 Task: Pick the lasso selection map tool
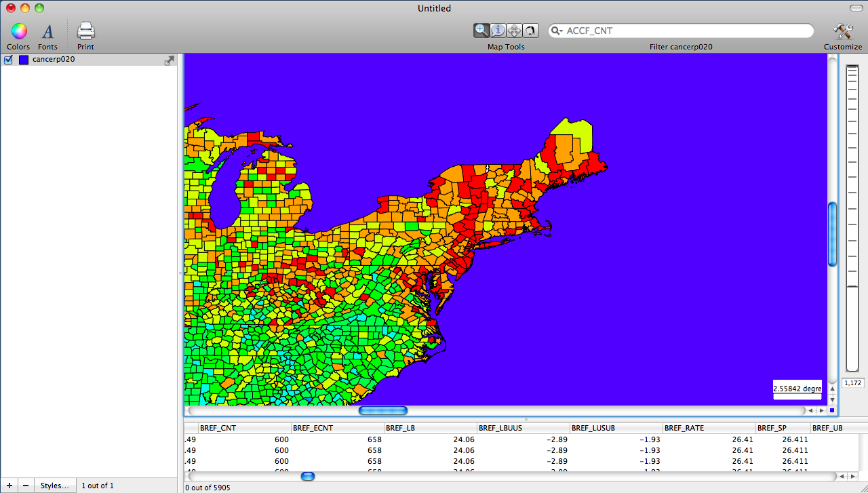530,31
